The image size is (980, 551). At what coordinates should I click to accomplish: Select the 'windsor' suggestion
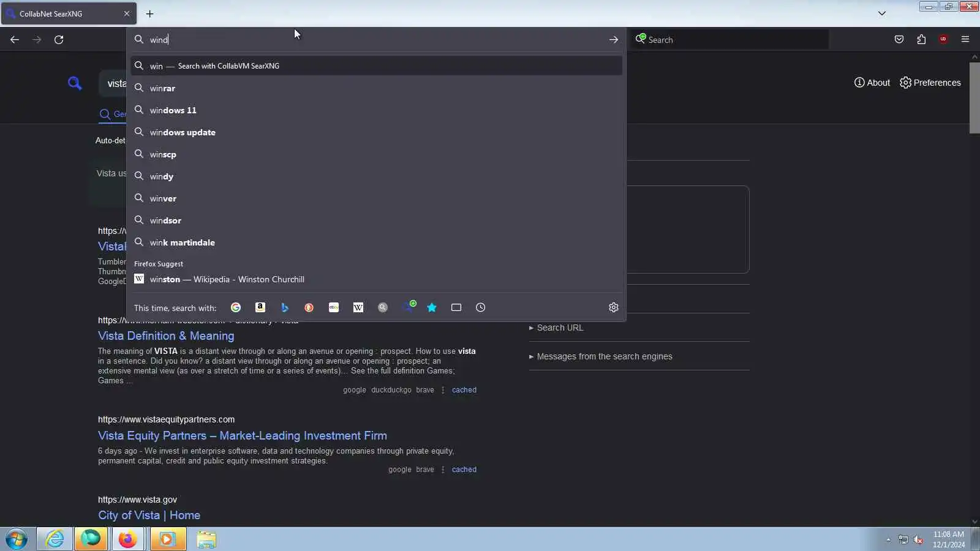377,220
